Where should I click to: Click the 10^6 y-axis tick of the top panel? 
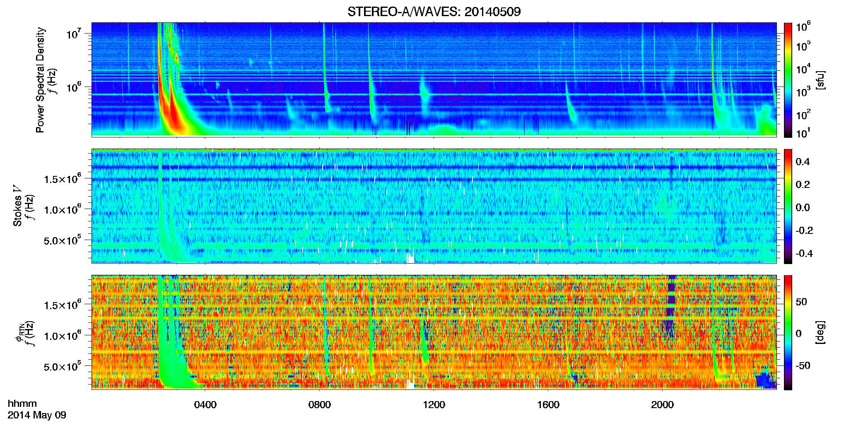pyautogui.click(x=74, y=87)
